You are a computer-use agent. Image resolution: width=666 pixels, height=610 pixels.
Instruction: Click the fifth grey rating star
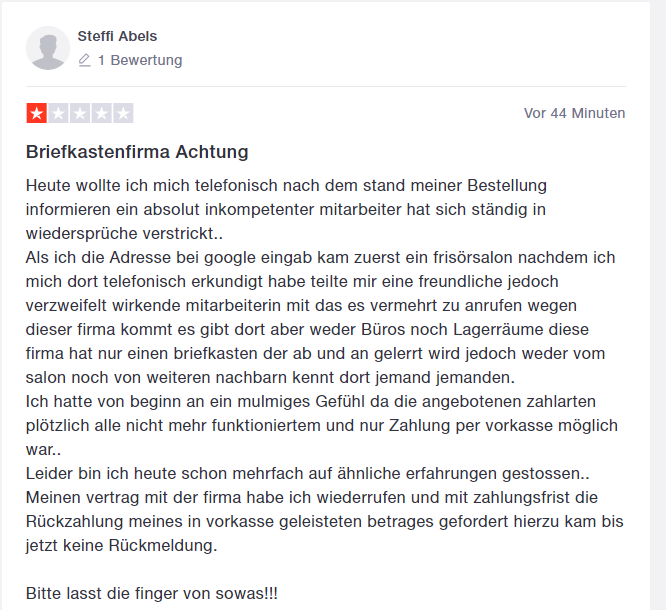(123, 113)
